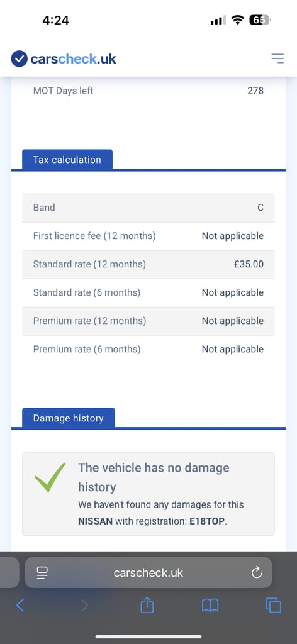Tap the green checkmark in damage history
The height and width of the screenshot is (644, 297).
point(50,478)
